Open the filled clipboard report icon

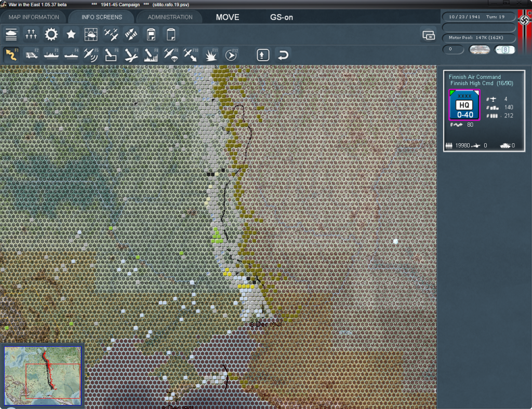point(151,35)
